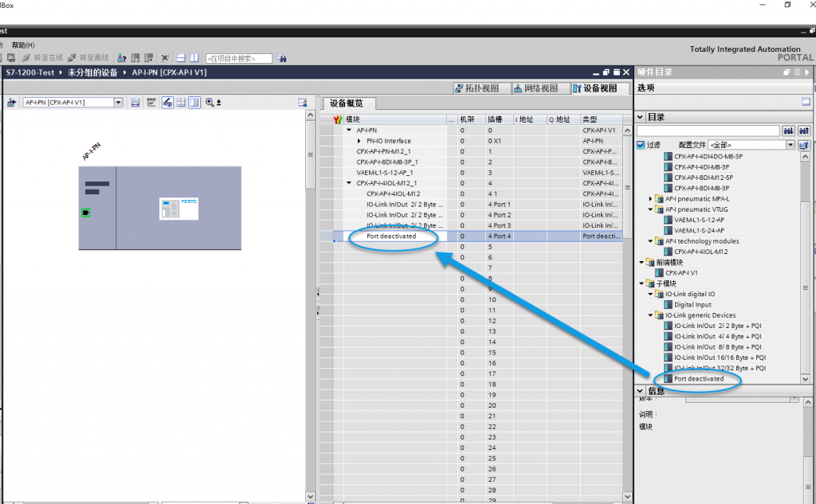Viewport: 816px width, 504px height.
Task: Select IO-Link In/Out 4/4 Byte + PQI catalog item
Action: coord(718,337)
